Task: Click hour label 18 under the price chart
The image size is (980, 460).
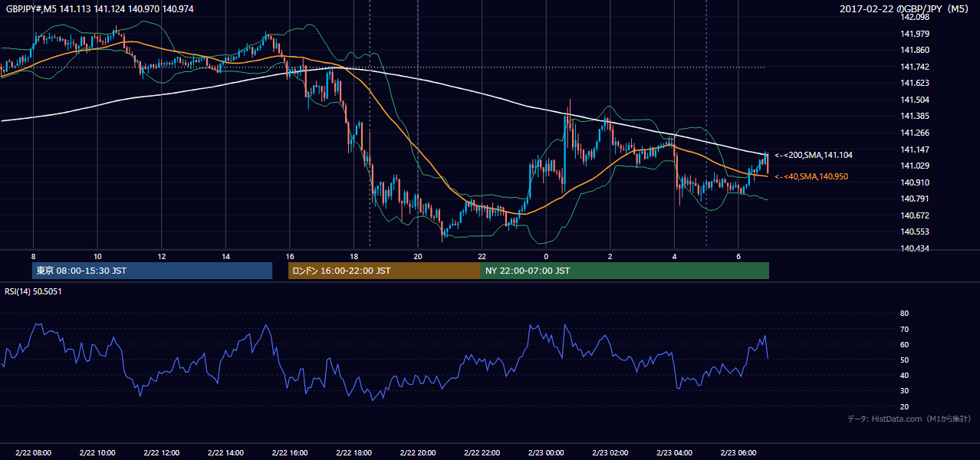Action: coord(354,256)
